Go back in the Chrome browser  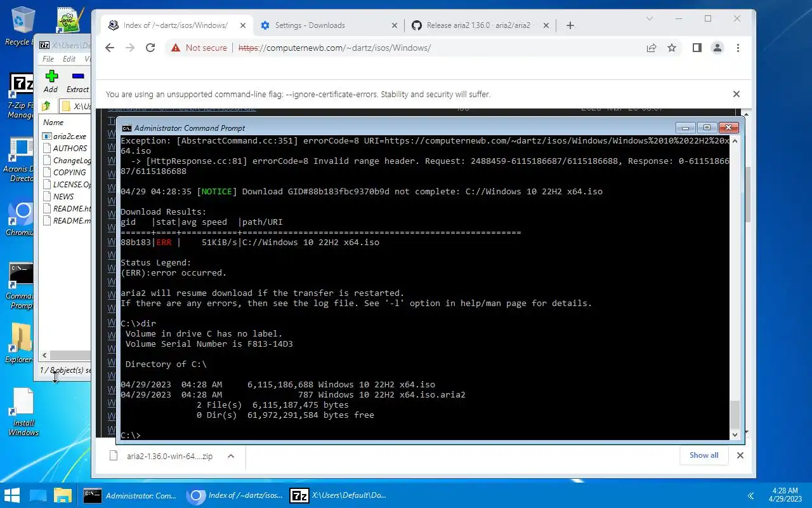tap(110, 48)
